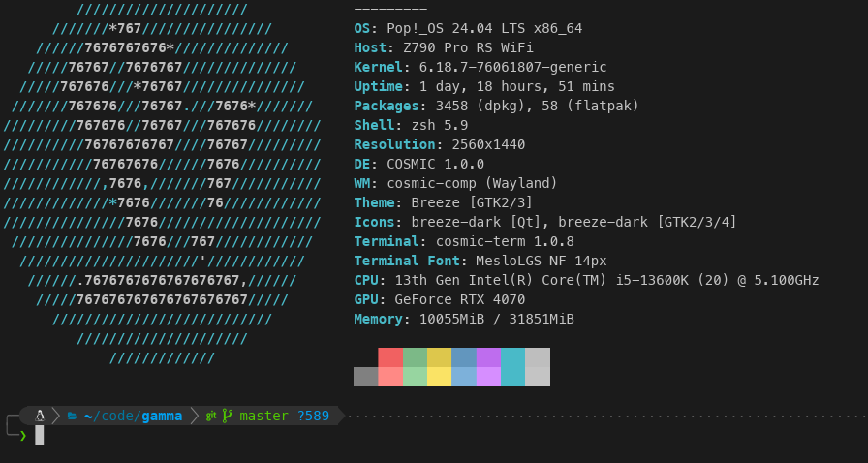Viewport: 868px width, 463px height.
Task: Click the Icons line starting 'breeze-dark [Qt]'
Action: [574, 222]
